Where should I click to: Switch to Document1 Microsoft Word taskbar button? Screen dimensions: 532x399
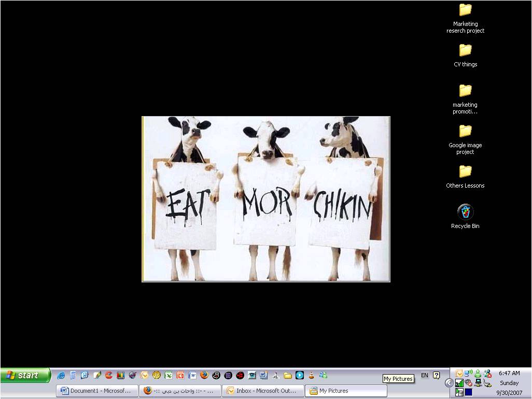[97, 391]
